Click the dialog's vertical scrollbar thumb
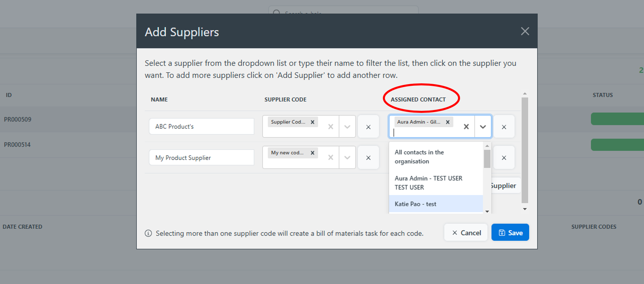This screenshot has width=644, height=284. coord(525,150)
